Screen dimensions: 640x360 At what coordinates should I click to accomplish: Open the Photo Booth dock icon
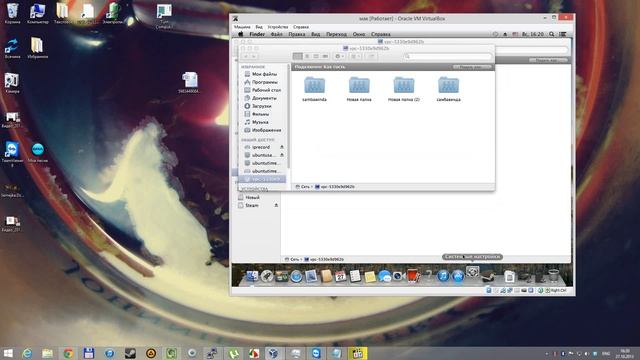coord(413,276)
